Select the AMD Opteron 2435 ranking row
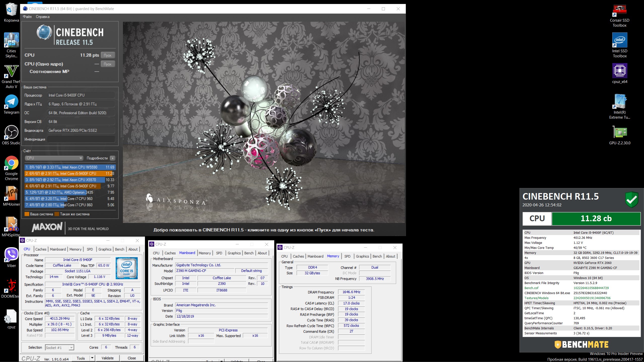Screen dimensions: 644x362 (70, 192)
